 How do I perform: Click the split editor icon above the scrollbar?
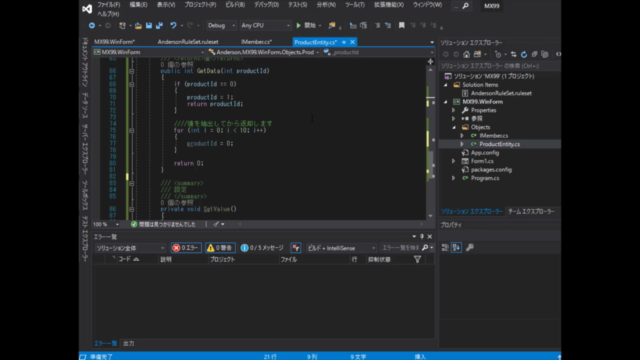pos(430,62)
